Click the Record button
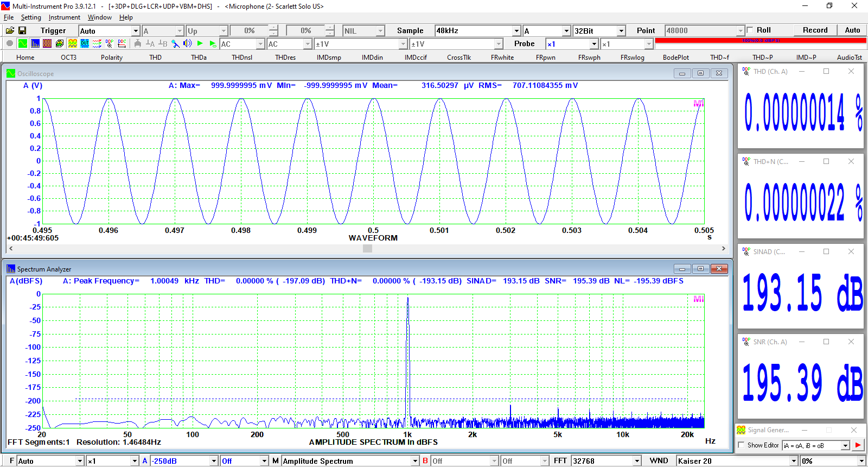The height and width of the screenshot is (467, 868). [x=815, y=30]
